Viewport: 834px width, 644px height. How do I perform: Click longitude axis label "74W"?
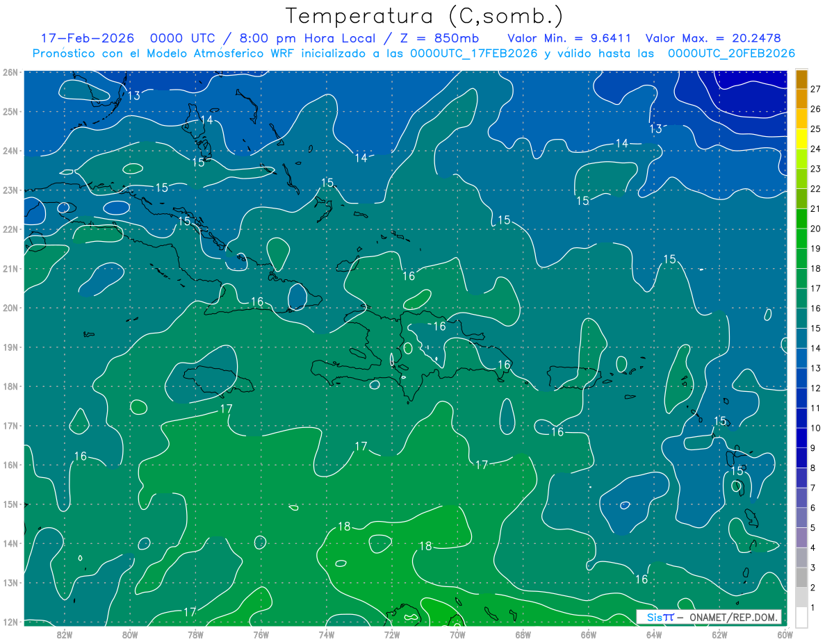click(x=326, y=634)
